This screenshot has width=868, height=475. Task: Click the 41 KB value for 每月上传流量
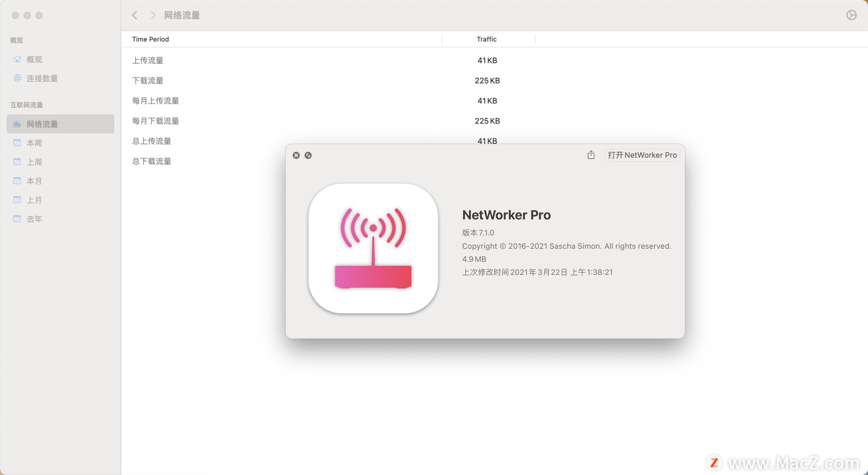pyautogui.click(x=487, y=101)
